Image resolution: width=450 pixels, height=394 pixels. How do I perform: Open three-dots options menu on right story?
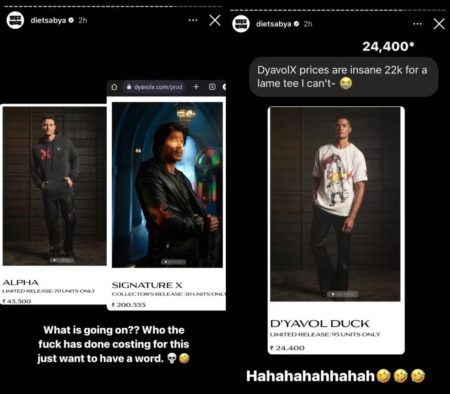pyautogui.click(x=417, y=24)
